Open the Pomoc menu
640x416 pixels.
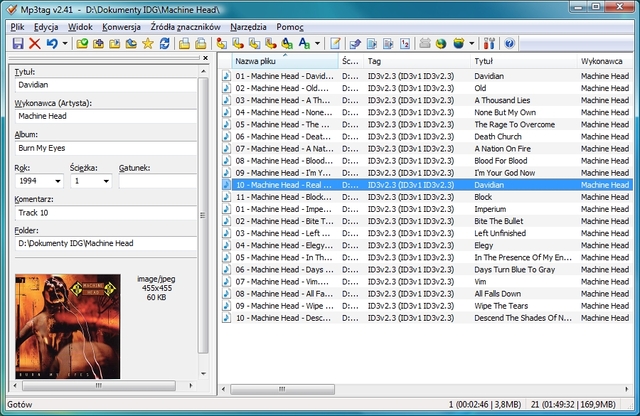290,27
